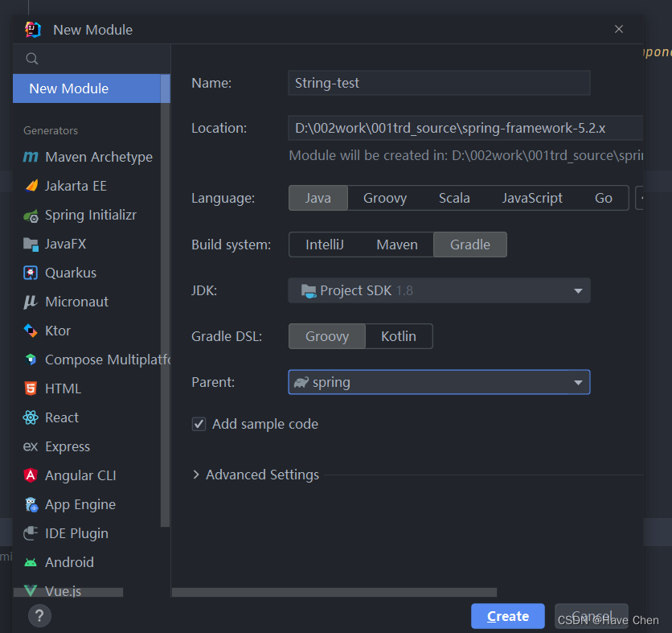Click the Compose Multiplatform icon
672x633 pixels.
pyautogui.click(x=31, y=360)
